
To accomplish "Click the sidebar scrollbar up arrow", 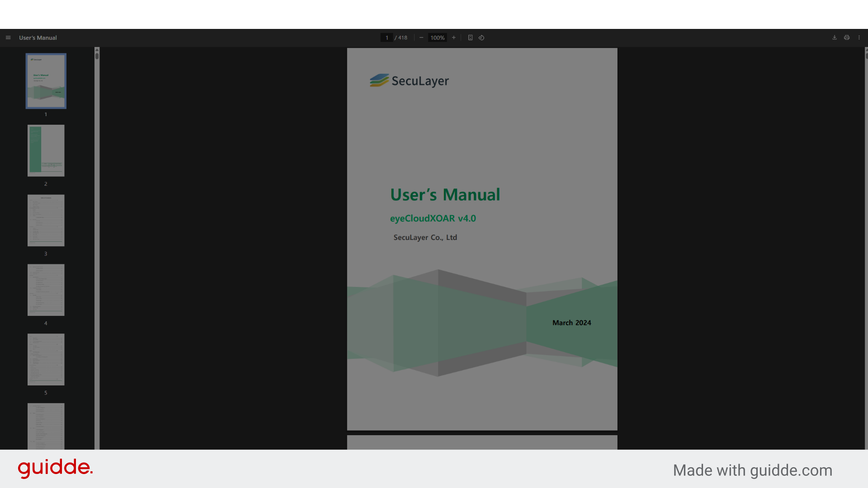I will click(97, 50).
